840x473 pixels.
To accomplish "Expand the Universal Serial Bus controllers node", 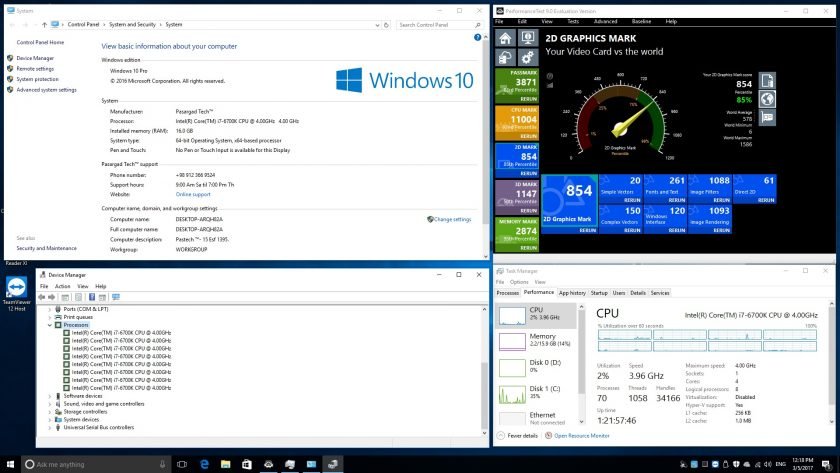I will (x=50, y=428).
